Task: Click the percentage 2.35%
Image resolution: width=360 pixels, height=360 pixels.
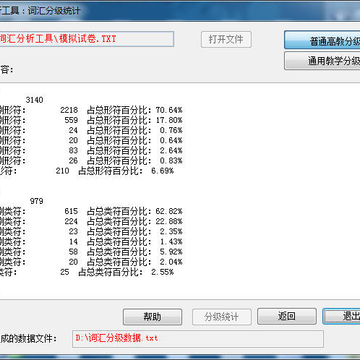Action: [171, 232]
